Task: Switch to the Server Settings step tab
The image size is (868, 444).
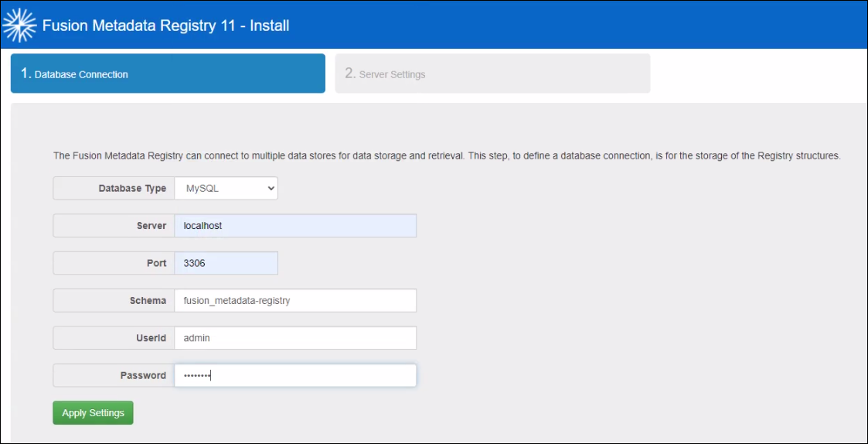Action: pyautogui.click(x=492, y=73)
